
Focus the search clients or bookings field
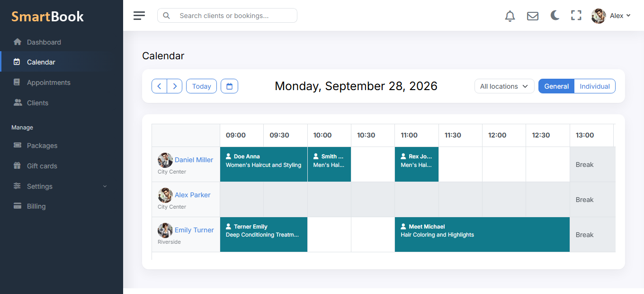tap(227, 16)
